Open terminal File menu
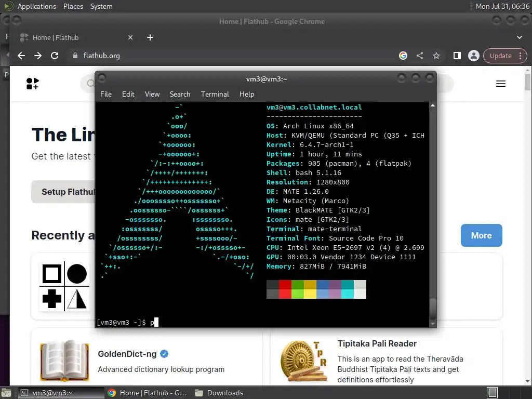The image size is (532, 399). [106, 95]
